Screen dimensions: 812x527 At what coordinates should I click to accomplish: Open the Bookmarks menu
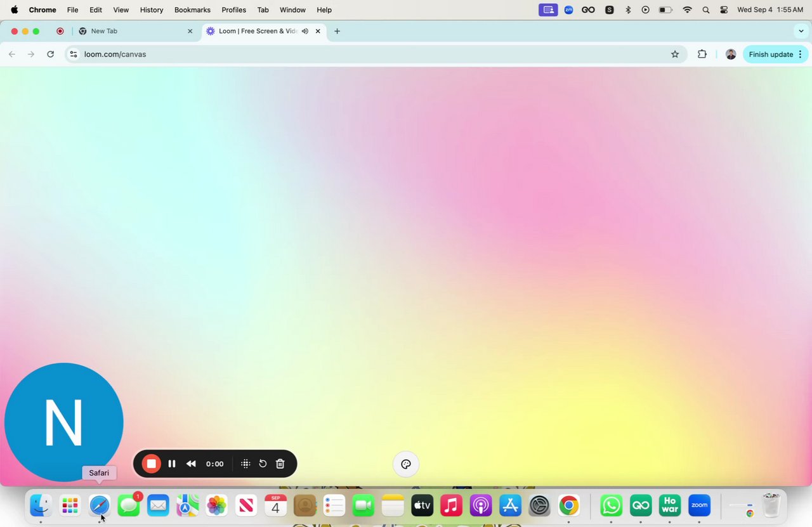point(192,10)
